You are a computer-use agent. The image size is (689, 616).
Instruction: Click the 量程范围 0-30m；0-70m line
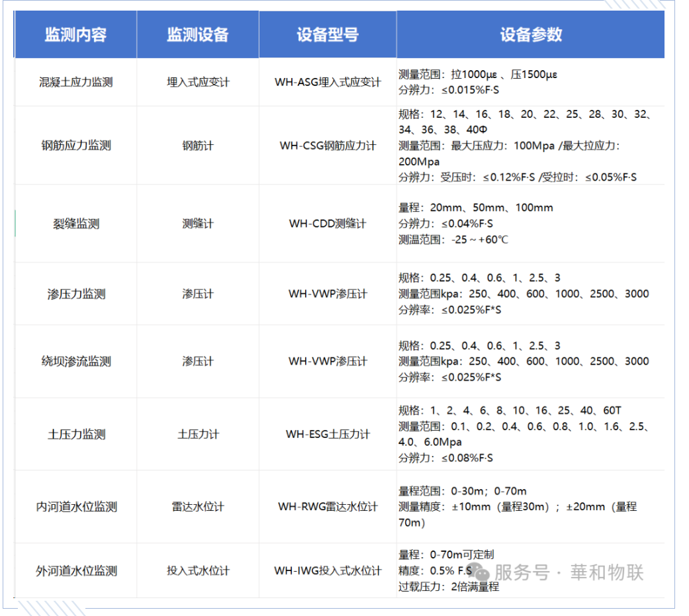tap(463, 491)
